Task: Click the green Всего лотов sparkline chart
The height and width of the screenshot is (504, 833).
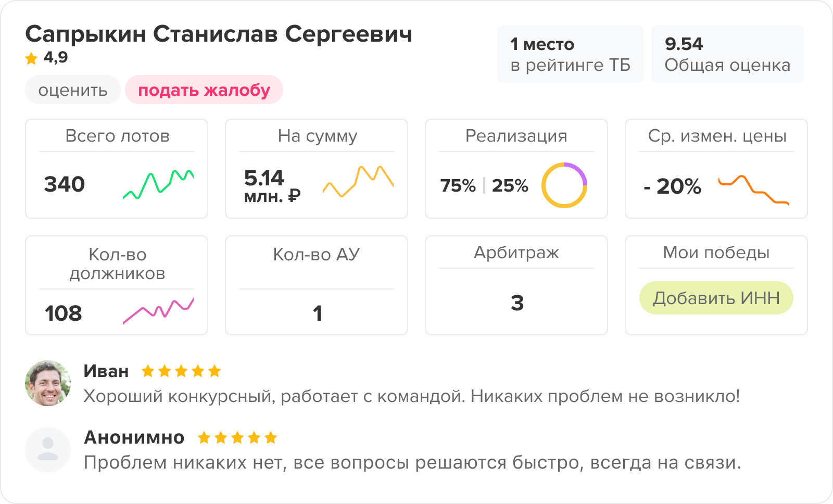Action: (x=158, y=184)
